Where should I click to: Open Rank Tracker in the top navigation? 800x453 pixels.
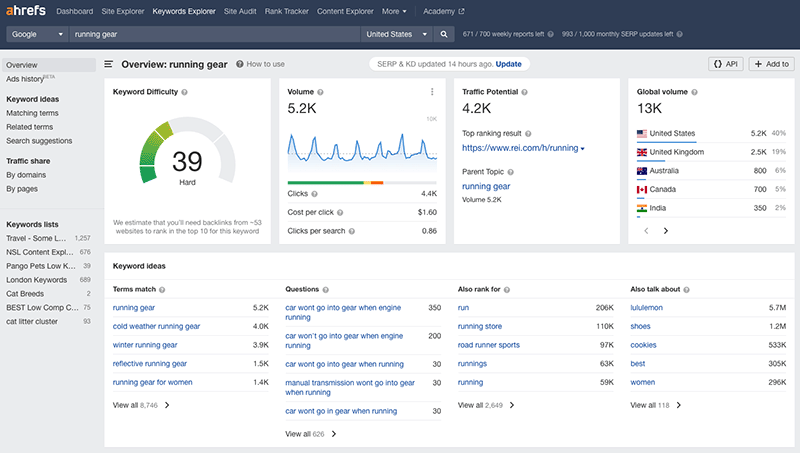click(286, 11)
